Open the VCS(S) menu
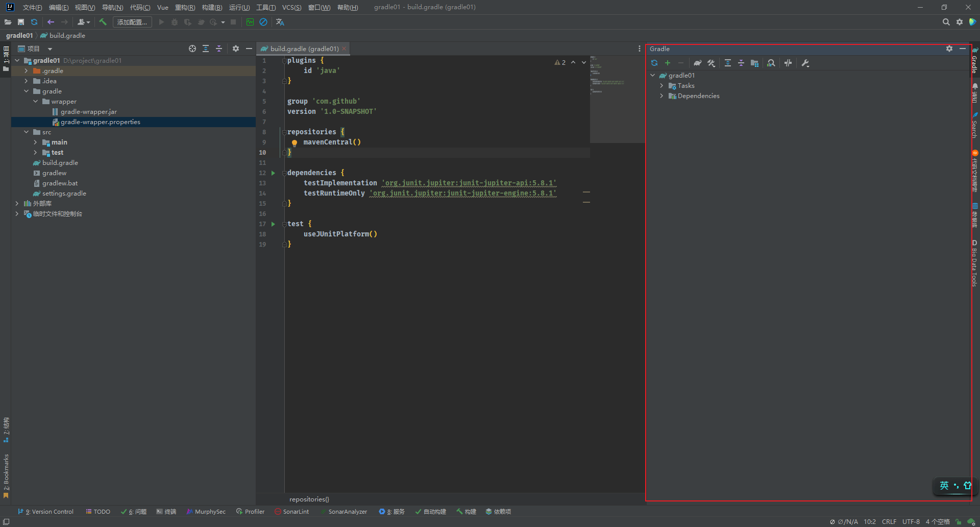980x527 pixels. 292,7
